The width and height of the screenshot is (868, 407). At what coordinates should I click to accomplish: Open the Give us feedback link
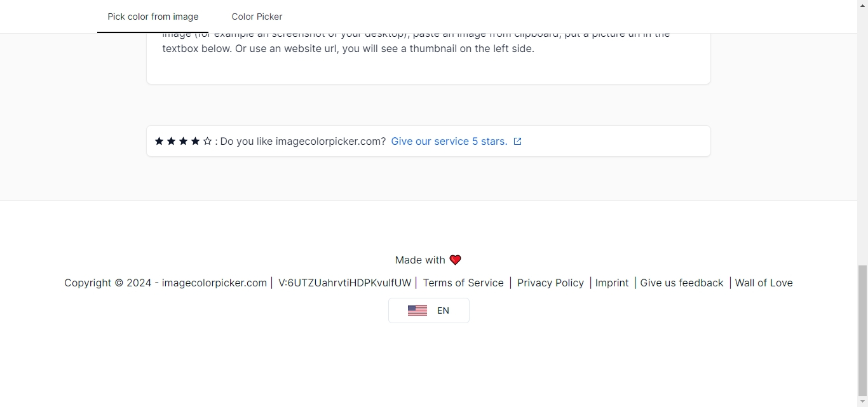click(682, 283)
